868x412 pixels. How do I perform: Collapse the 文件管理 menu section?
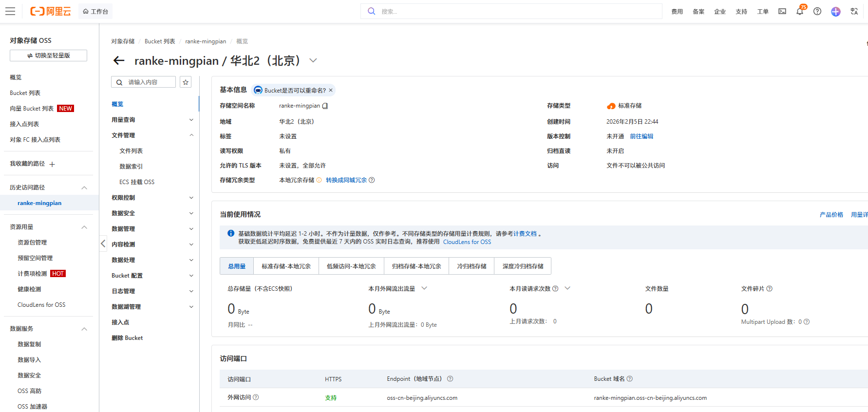pos(191,135)
